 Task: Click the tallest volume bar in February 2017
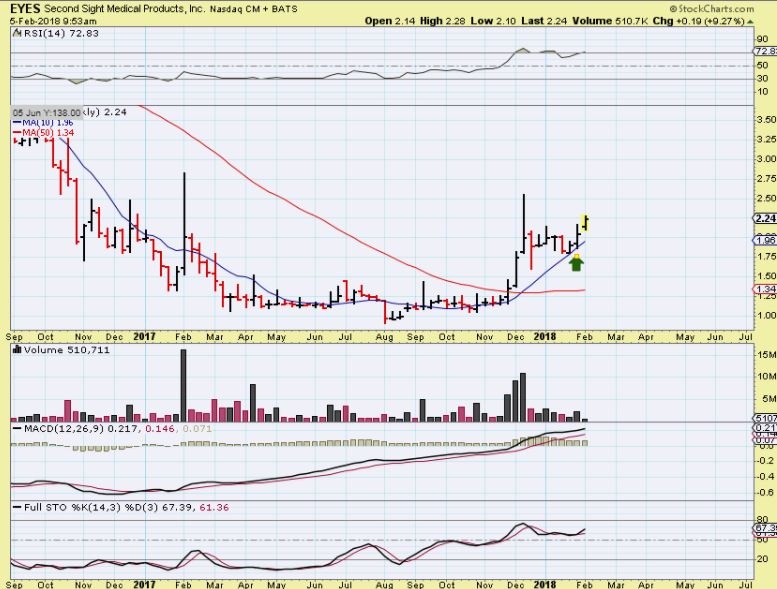[x=184, y=385]
